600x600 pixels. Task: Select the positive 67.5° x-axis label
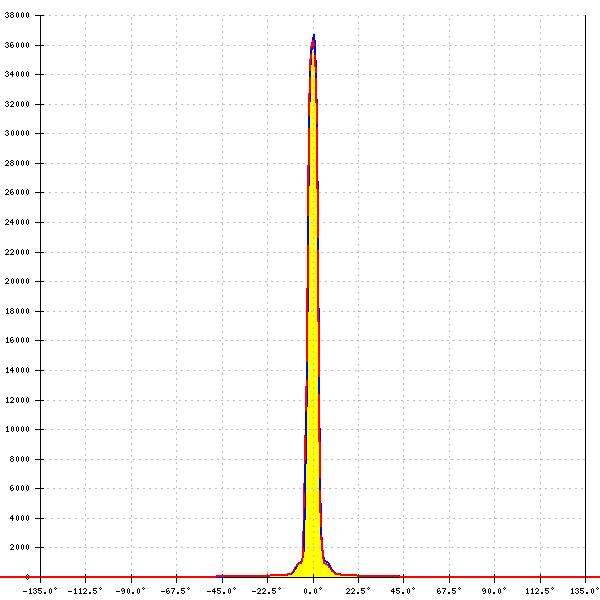click(x=449, y=591)
